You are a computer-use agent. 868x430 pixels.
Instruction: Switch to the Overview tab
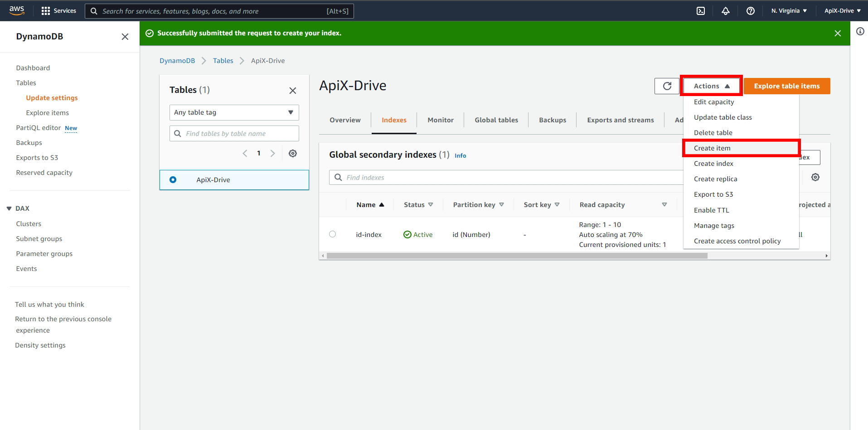[345, 120]
